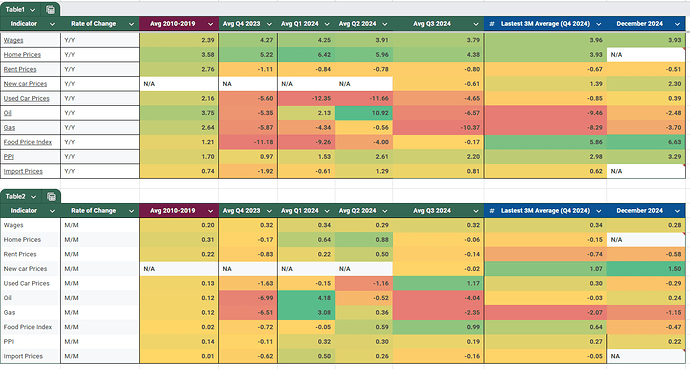The height and width of the screenshot is (369, 690).
Task: Follow the Food Price Index link
Action: click(28, 142)
